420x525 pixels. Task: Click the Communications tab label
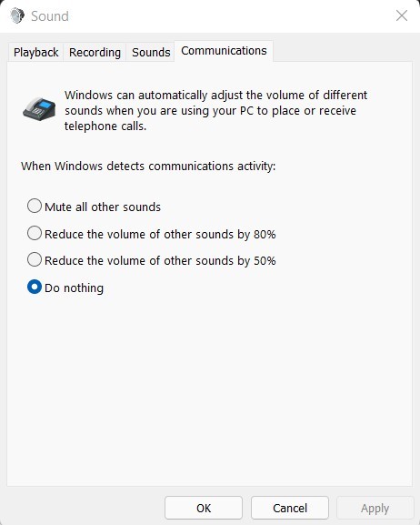point(224,51)
